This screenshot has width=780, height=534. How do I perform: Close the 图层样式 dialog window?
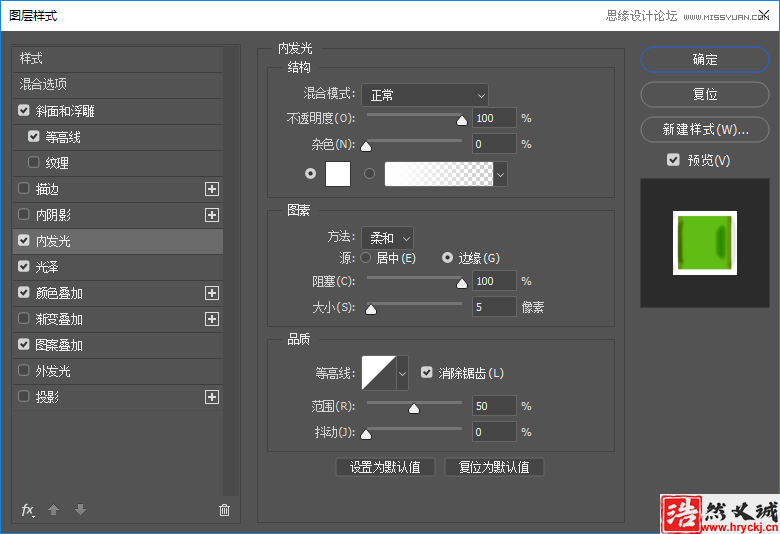coord(764,15)
